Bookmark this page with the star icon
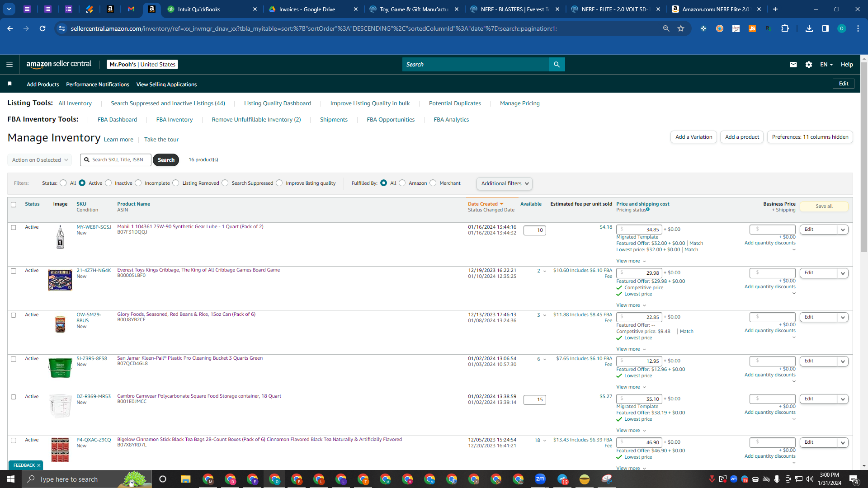 [681, 28]
